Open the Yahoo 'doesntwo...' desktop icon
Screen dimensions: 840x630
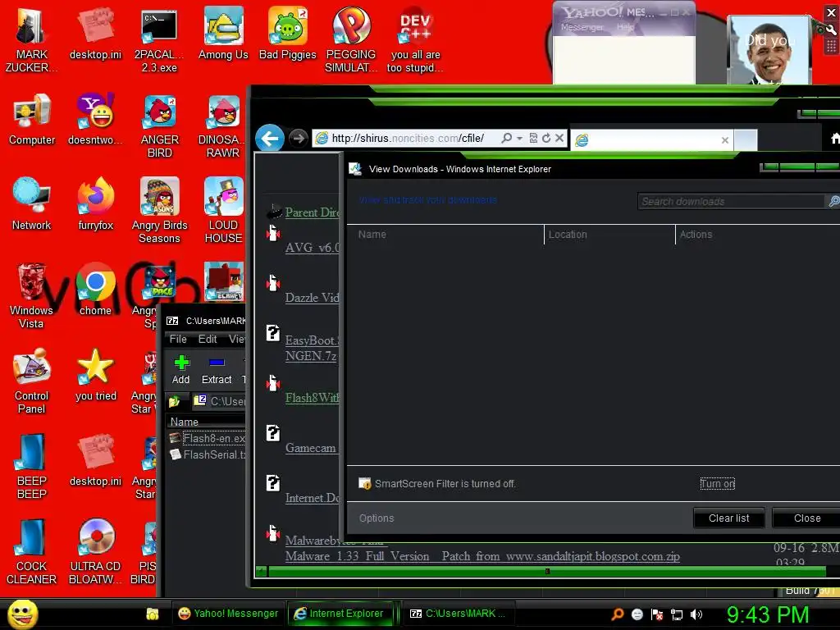(95, 119)
